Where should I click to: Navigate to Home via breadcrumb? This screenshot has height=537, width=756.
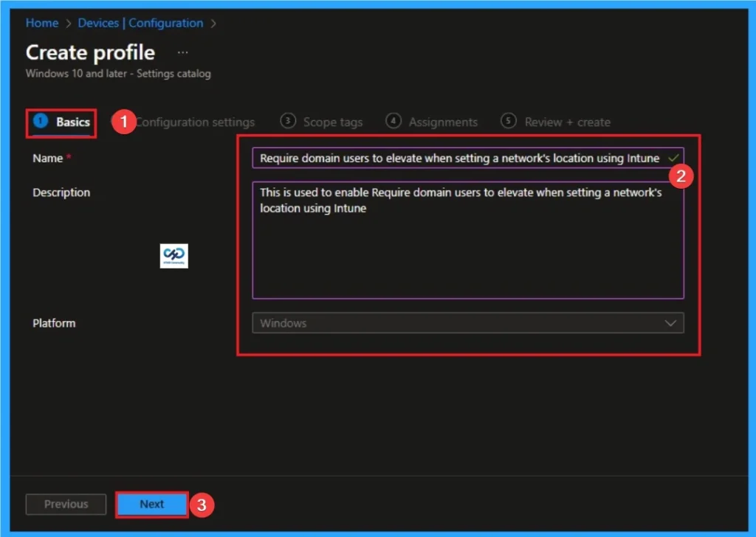click(41, 23)
